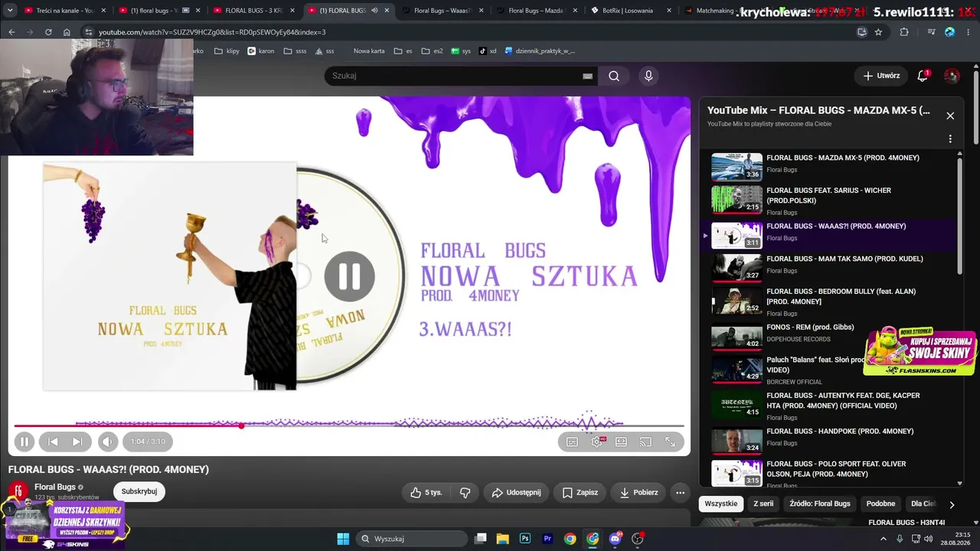980x551 pixels.
Task: Start voice search with the microphone
Action: (648, 76)
